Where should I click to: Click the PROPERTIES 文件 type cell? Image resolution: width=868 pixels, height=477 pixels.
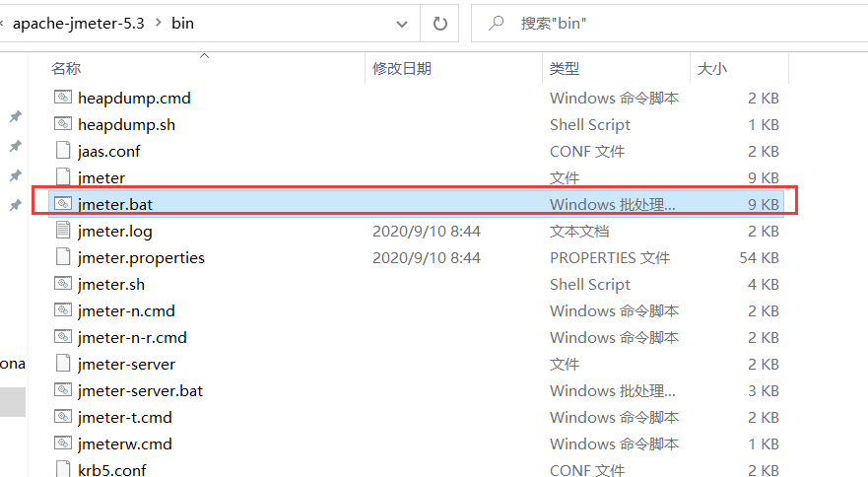pyautogui.click(x=610, y=257)
